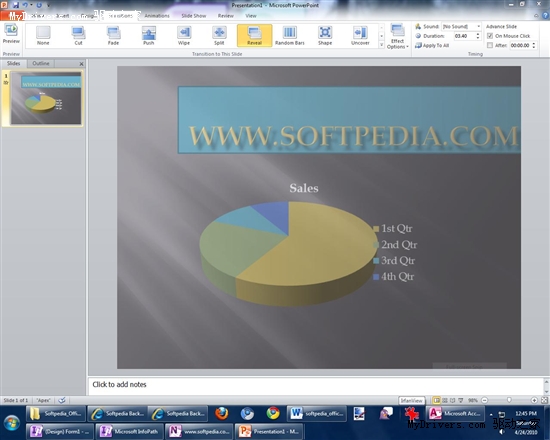The width and height of the screenshot is (550, 440).
Task: Choose the Fade transition
Action: 113,35
